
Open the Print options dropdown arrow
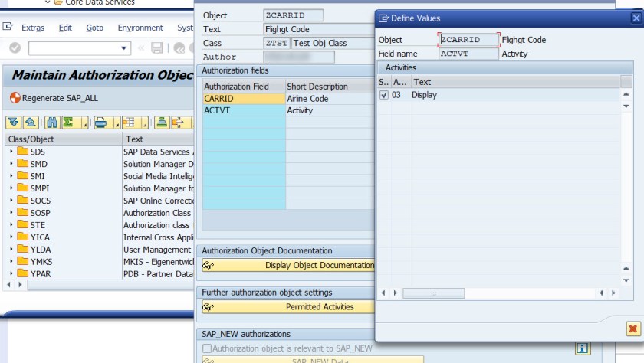117,123
